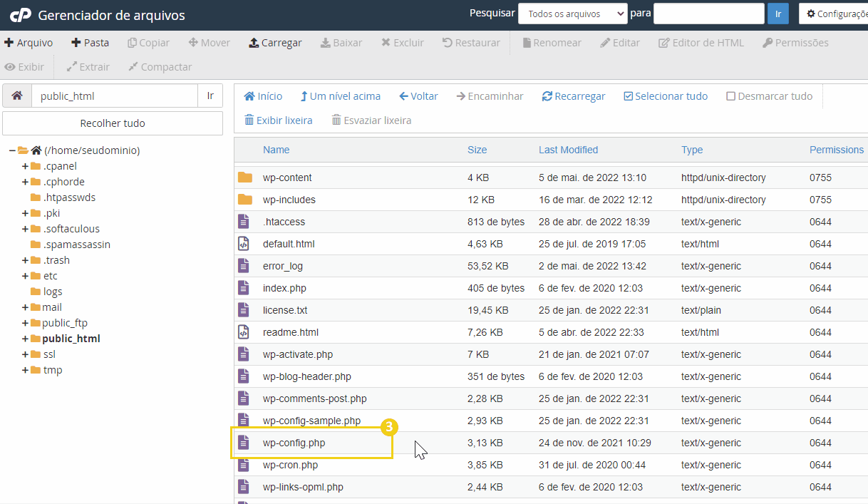The width and height of the screenshot is (868, 504).
Task: Sort the file list by Type column
Action: point(692,150)
